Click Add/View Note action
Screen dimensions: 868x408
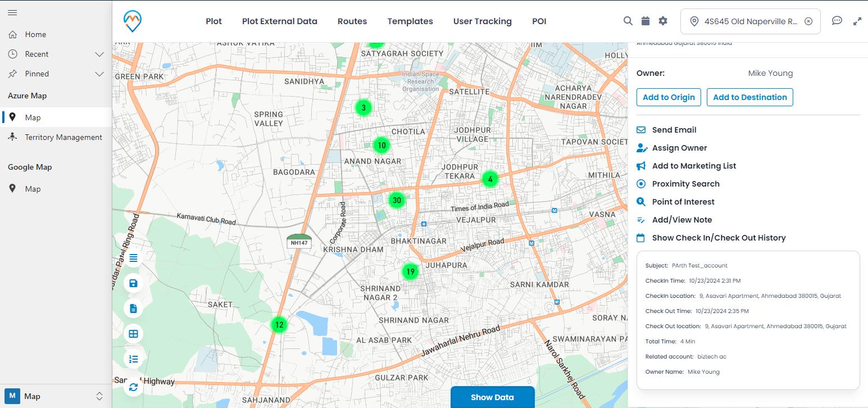pos(682,220)
